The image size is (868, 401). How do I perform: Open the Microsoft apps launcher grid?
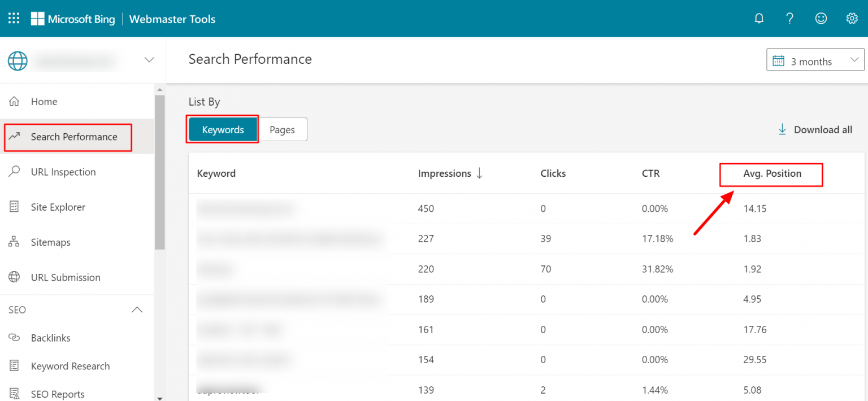click(14, 18)
